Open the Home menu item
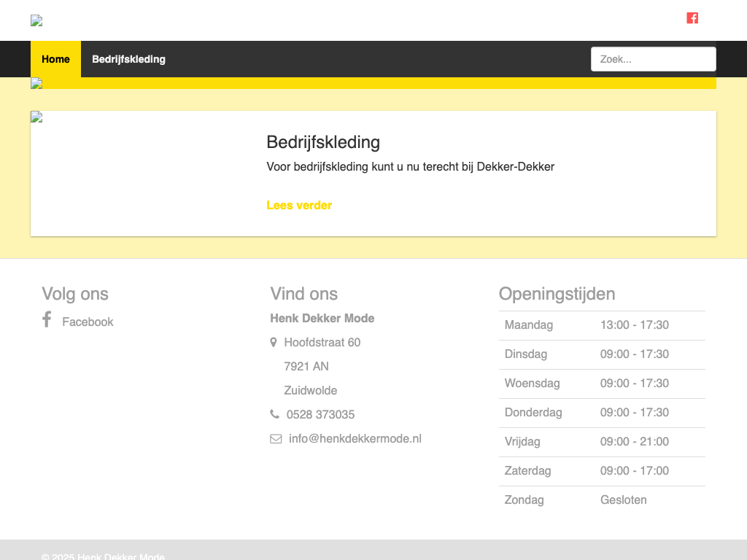Image resolution: width=747 pixels, height=560 pixels. pyautogui.click(x=55, y=59)
